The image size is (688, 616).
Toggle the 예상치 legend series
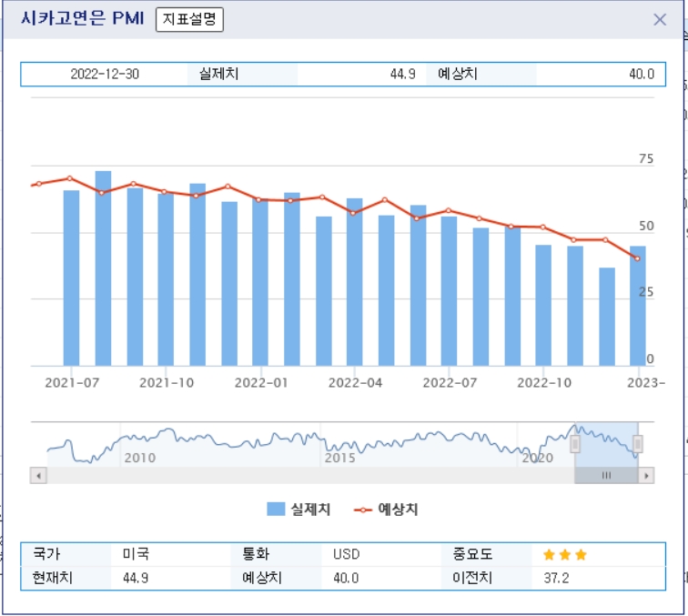tap(386, 510)
